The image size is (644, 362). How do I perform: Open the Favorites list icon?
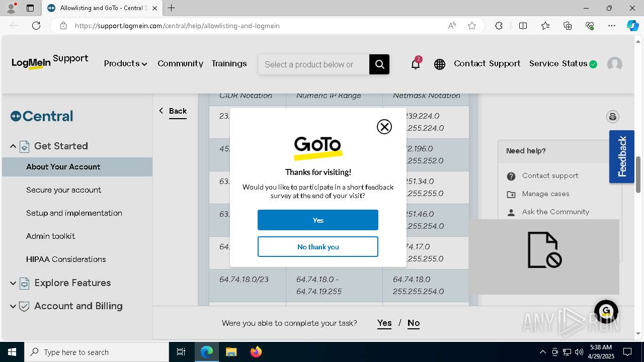click(545, 26)
